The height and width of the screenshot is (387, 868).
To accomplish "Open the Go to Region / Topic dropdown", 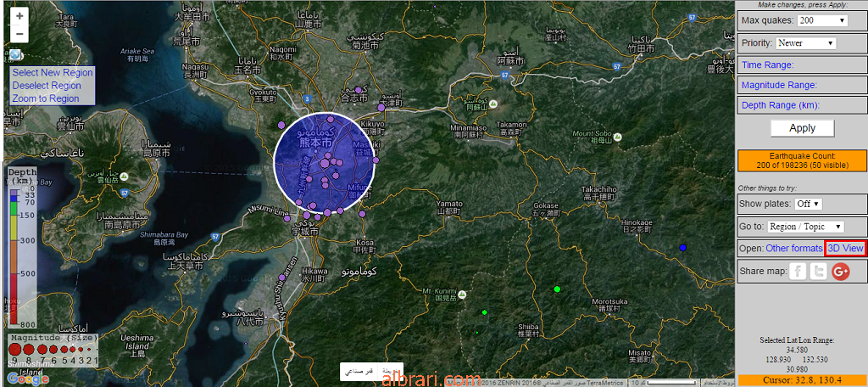I will [805, 227].
